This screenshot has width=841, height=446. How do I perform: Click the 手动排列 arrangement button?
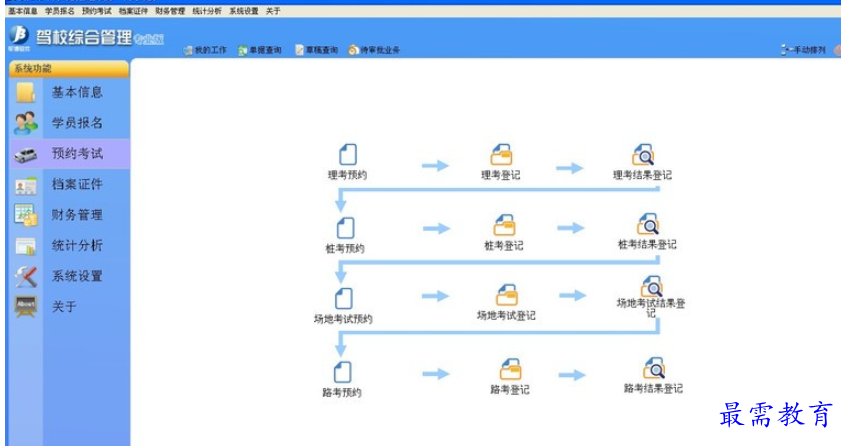[803, 50]
